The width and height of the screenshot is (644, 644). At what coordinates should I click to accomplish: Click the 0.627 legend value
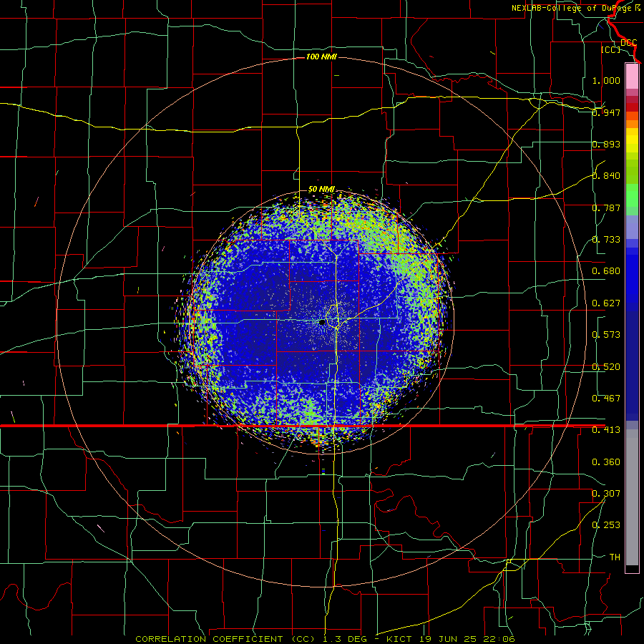point(606,303)
